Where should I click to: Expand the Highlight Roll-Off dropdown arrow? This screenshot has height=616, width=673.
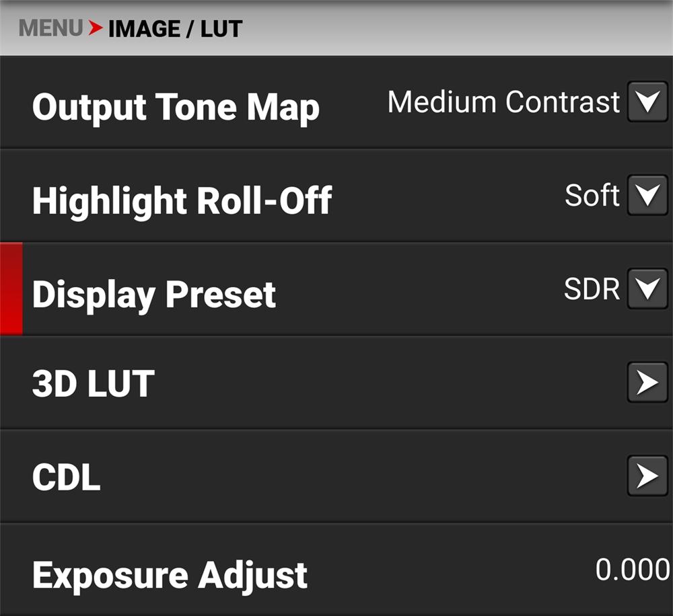click(647, 196)
